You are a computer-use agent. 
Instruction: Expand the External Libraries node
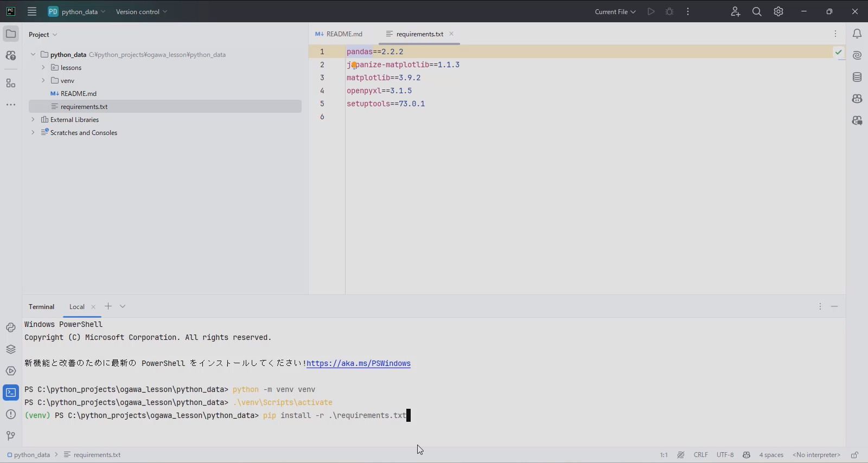(x=33, y=119)
